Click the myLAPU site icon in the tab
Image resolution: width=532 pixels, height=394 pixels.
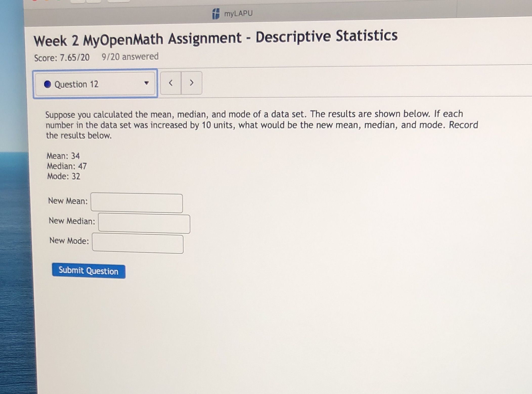[216, 13]
